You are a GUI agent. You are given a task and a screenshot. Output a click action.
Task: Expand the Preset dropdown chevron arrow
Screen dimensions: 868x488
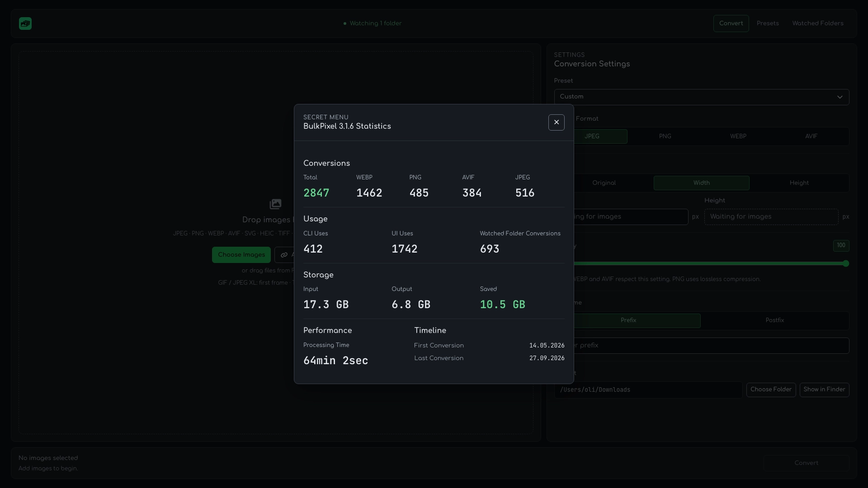click(x=840, y=97)
